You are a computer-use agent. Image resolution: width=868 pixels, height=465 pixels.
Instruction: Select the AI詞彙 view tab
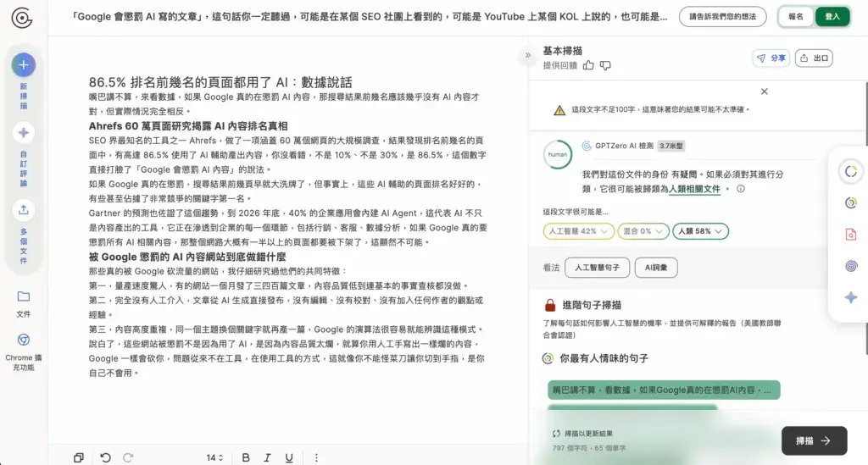tap(656, 268)
